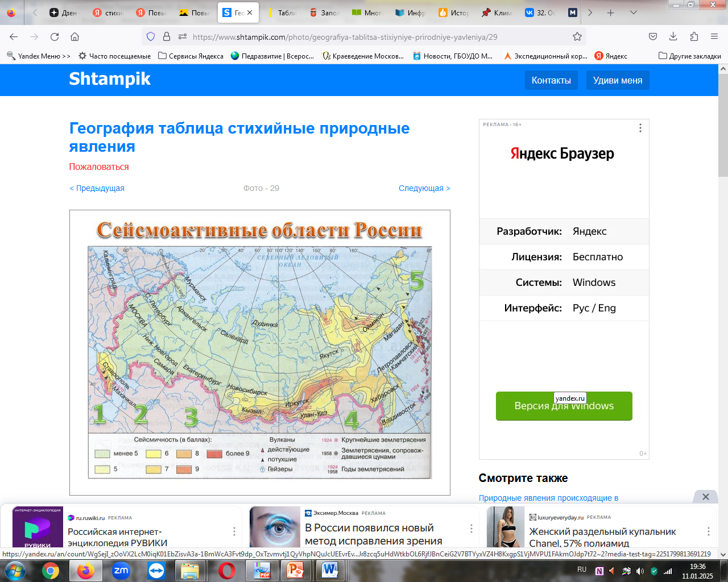Open 'Yandex Меню >>' bookmark

[x=39, y=56]
